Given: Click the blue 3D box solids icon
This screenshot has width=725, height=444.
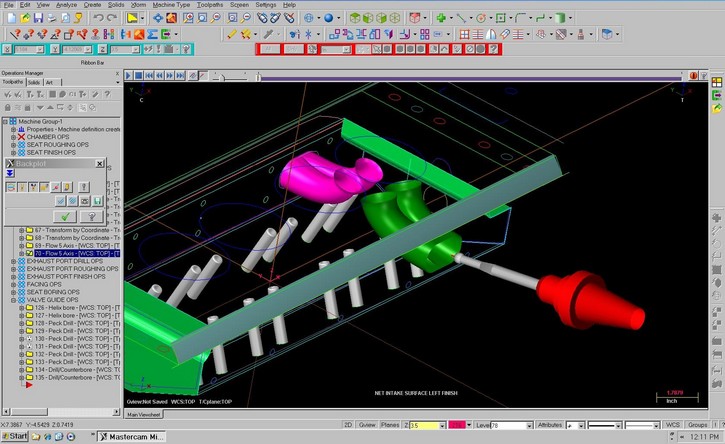Looking at the screenshot, I should [607, 34].
